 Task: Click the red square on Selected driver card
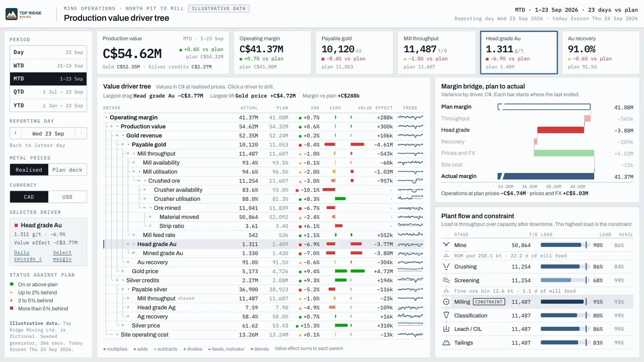click(16, 225)
